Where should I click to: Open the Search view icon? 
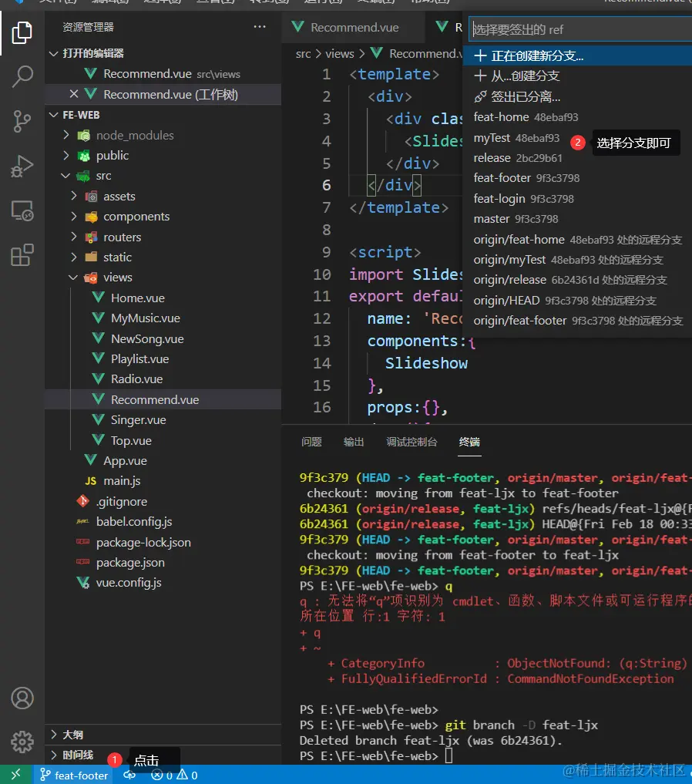[x=22, y=76]
